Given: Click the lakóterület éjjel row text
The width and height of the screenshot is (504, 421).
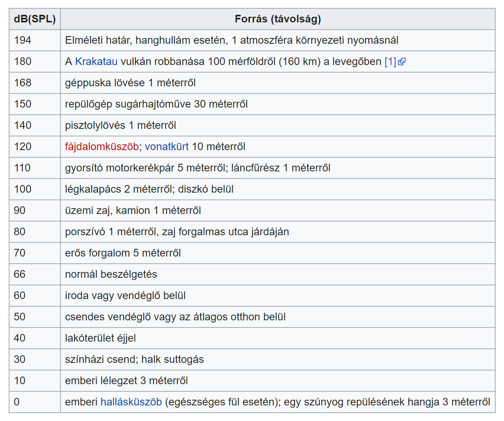Looking at the screenshot, I should click(100, 338).
